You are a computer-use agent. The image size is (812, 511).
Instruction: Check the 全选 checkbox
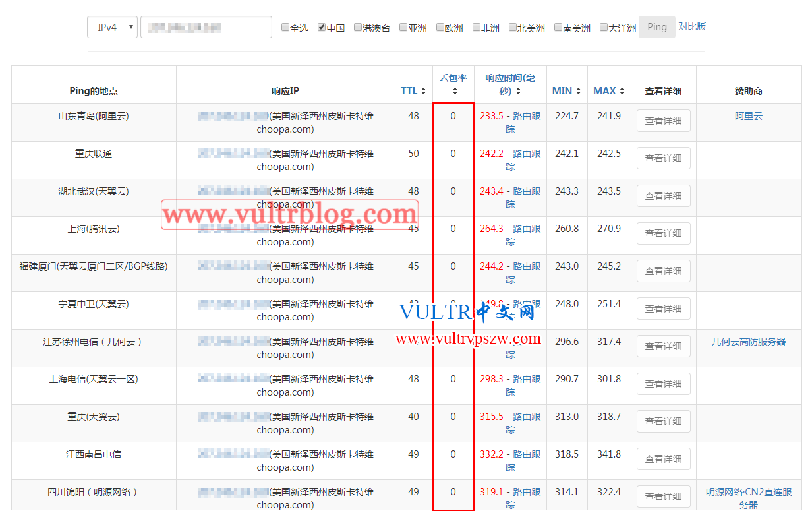coord(285,28)
